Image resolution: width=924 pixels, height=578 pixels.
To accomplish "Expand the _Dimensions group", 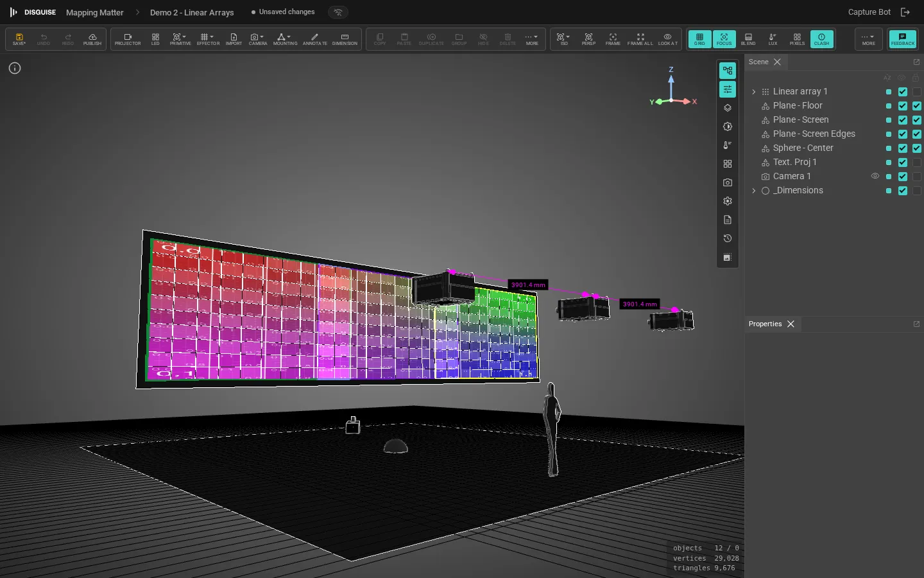I will pos(754,191).
